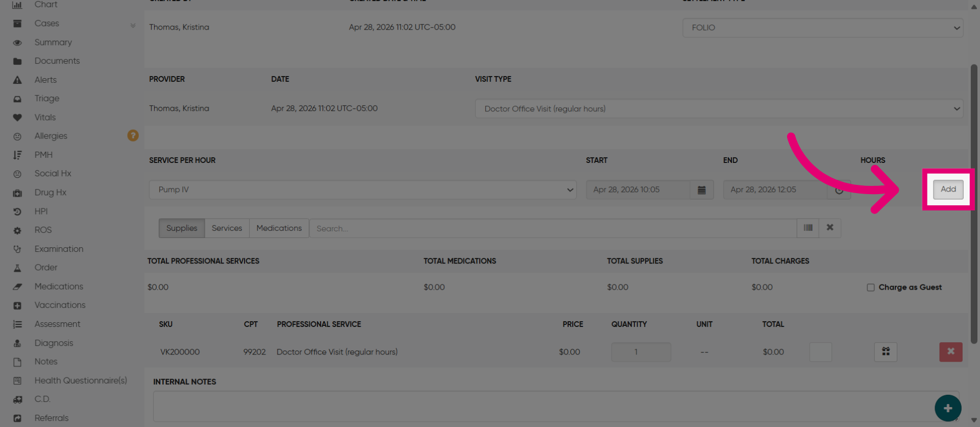Click the Social Hx smiley icon

[x=17, y=174]
